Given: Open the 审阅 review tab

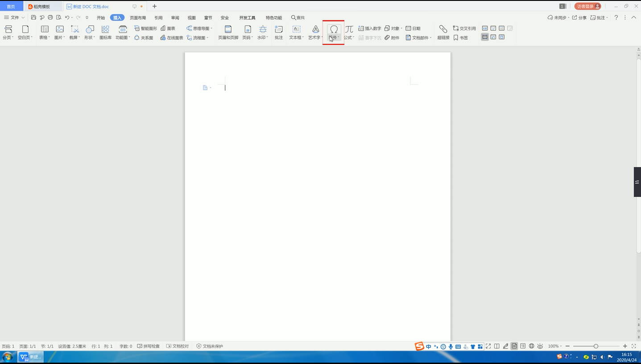Looking at the screenshot, I should point(175,18).
